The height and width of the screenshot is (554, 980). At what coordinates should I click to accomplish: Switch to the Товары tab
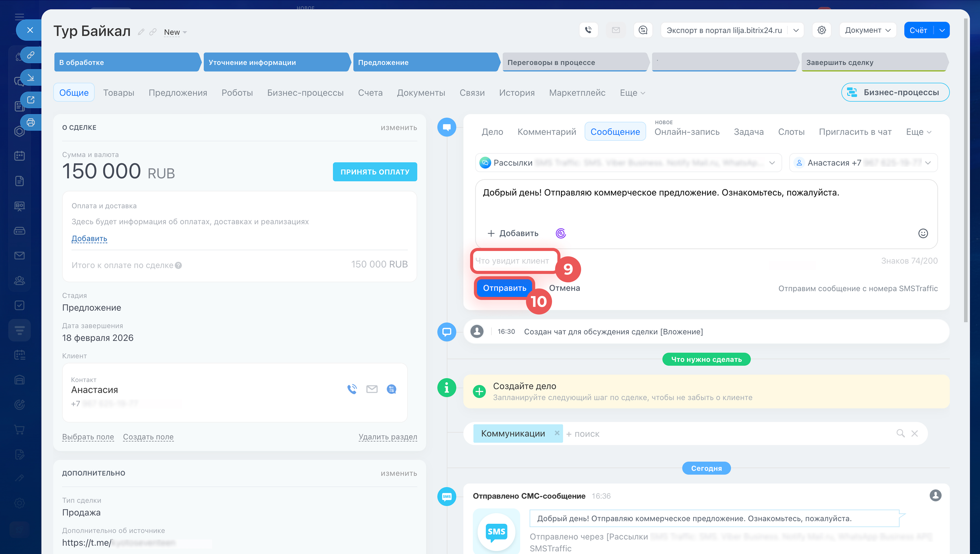118,93
